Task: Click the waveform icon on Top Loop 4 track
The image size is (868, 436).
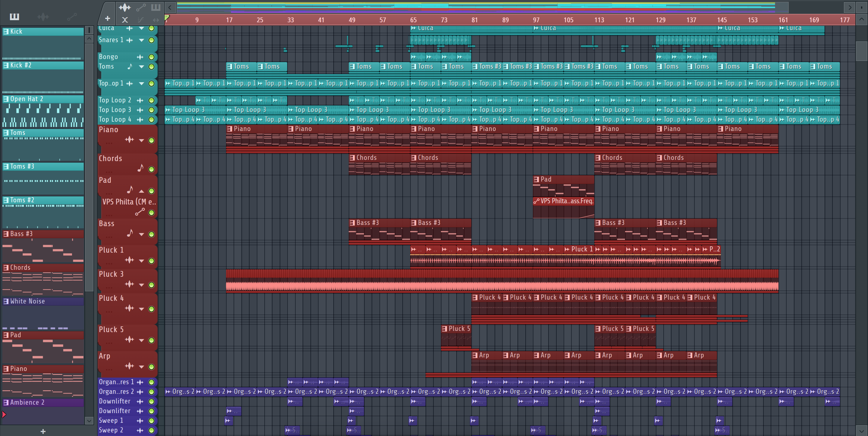Action: click(140, 120)
